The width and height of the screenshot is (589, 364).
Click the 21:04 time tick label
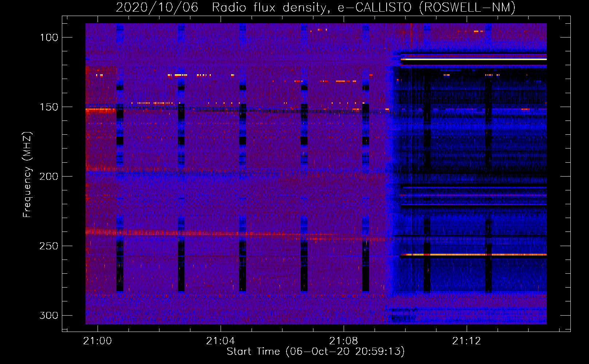[x=221, y=341]
